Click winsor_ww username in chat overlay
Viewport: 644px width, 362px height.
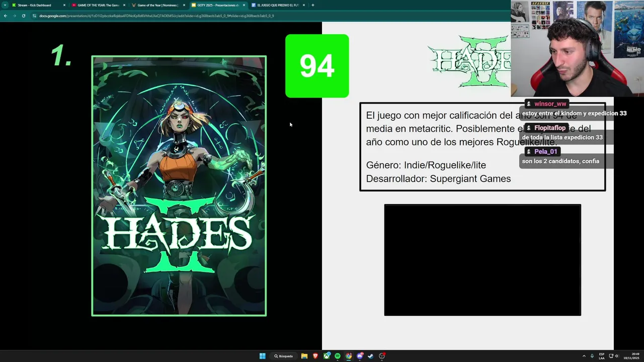pyautogui.click(x=550, y=104)
